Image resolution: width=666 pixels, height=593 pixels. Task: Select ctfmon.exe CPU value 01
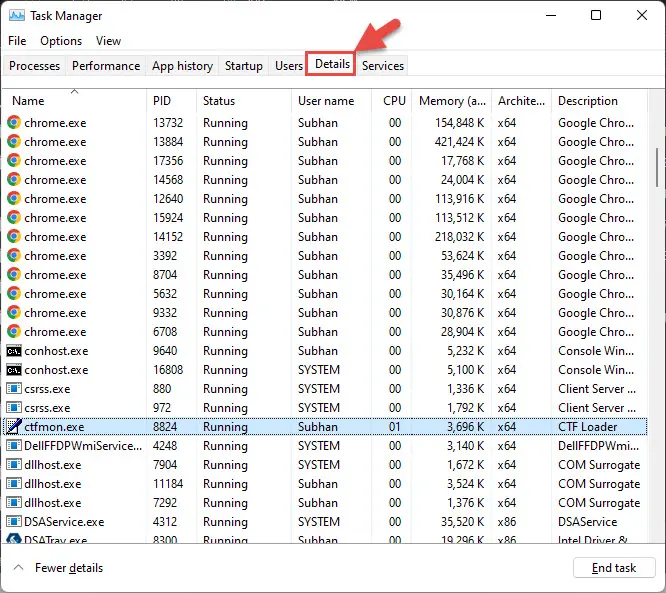click(x=395, y=426)
